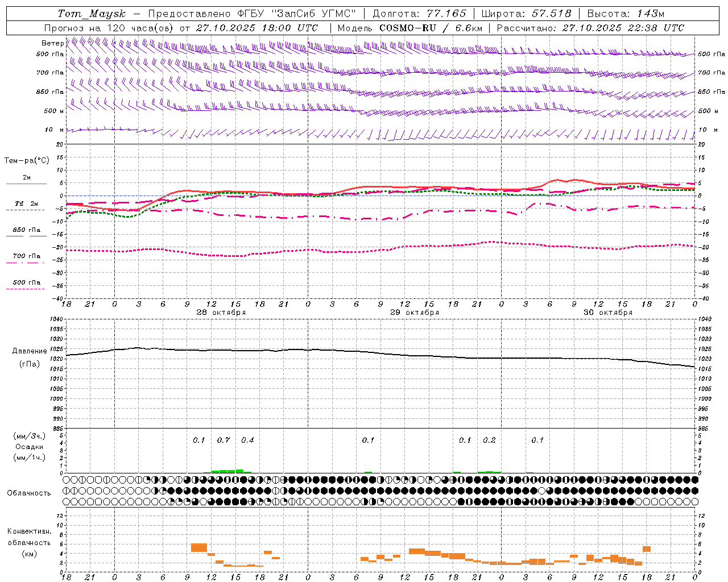Click the station title Tom_Maysk

point(92,14)
